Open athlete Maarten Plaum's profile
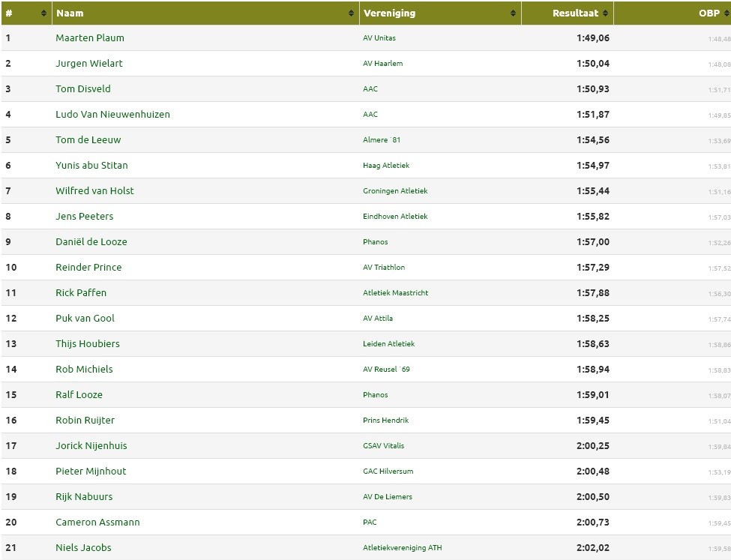Viewport: 731px width, 560px height. (90, 38)
